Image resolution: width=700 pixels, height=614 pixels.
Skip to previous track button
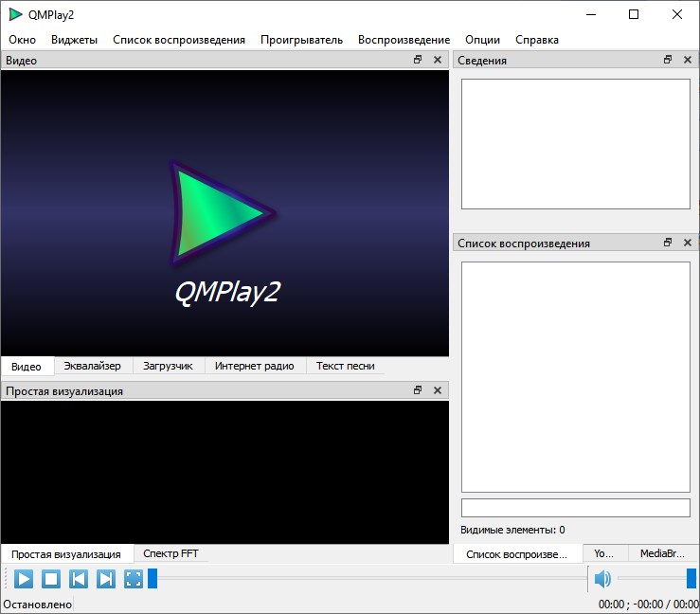pyautogui.click(x=79, y=579)
